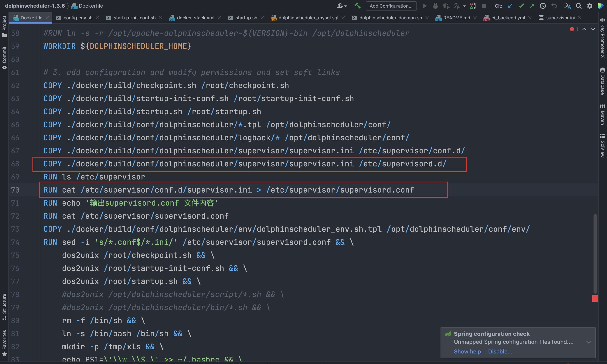Close the config.env.sh tab

97,18
